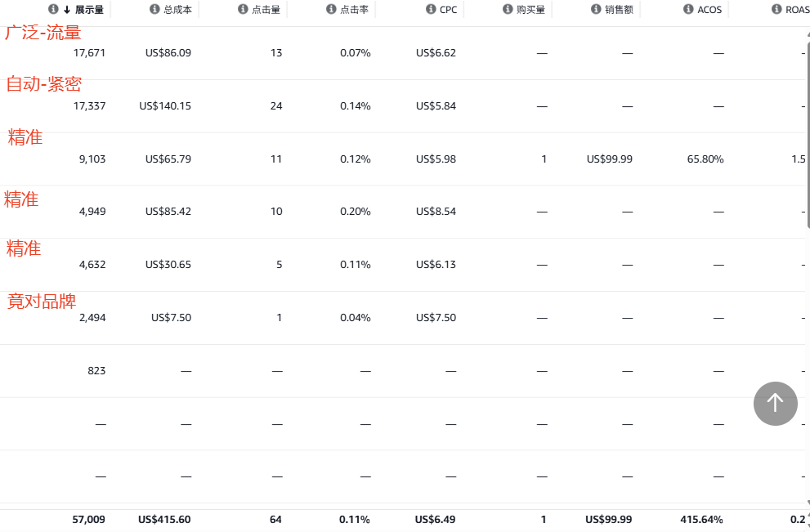Image resolution: width=810 pixels, height=532 pixels.
Task: Sort by the ACOS column header
Action: (710, 10)
